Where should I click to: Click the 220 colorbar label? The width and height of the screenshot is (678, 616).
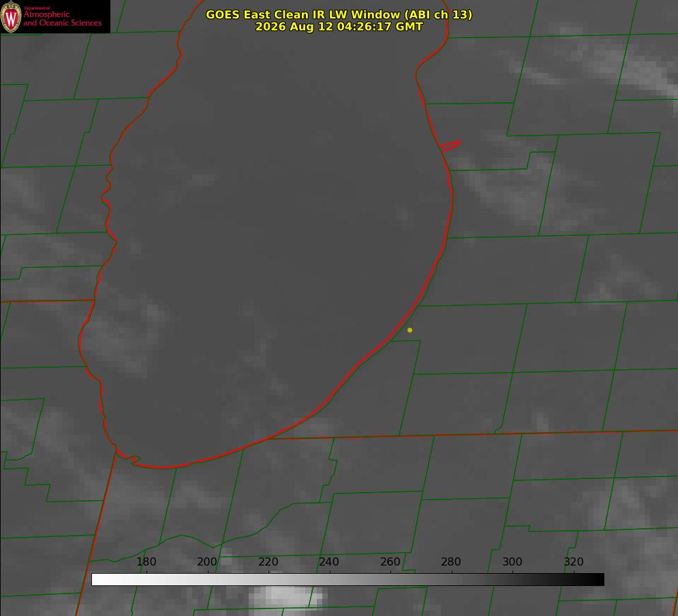coord(268,561)
